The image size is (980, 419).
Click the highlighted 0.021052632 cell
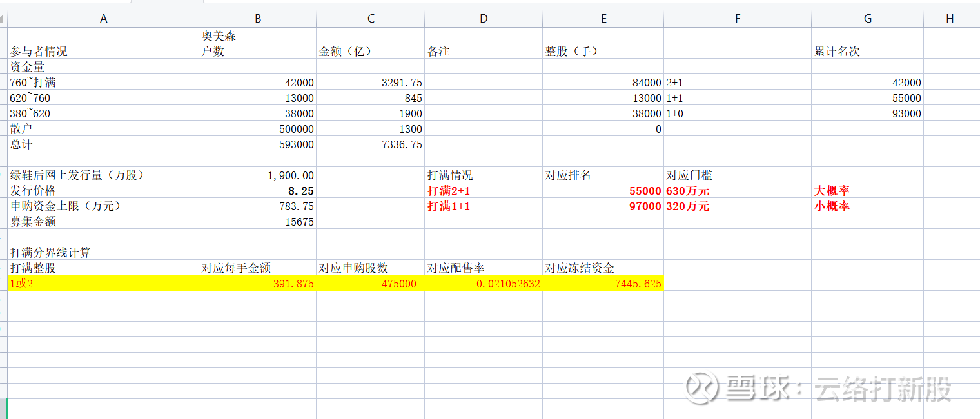484,283
